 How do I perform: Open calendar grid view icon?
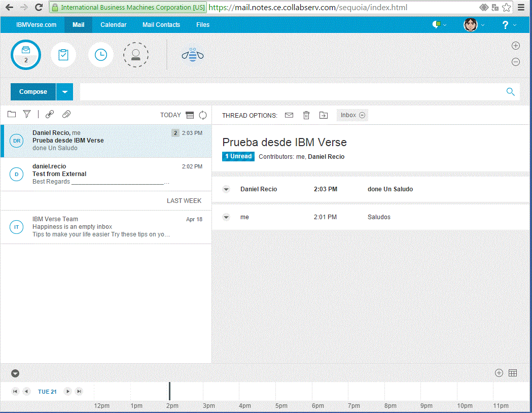tap(513, 373)
